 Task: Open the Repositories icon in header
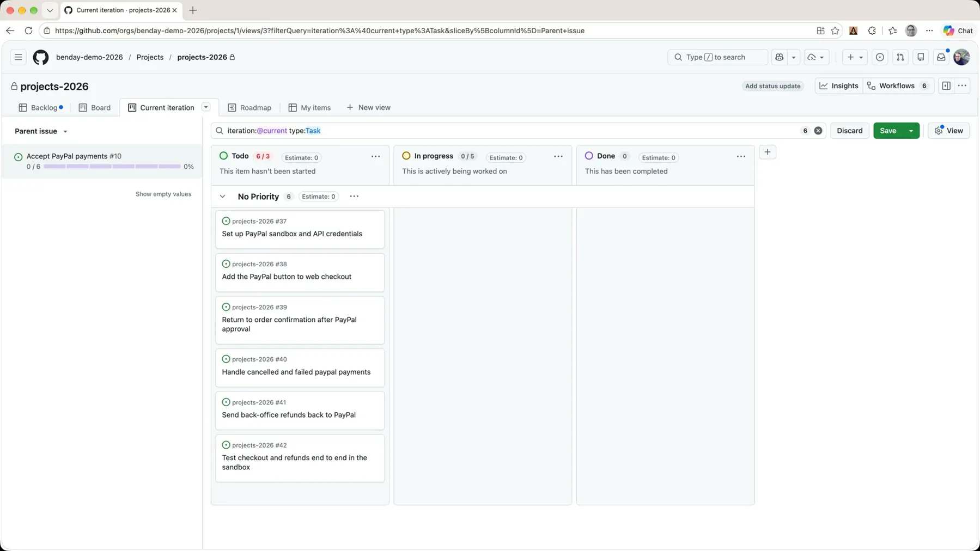coord(921,57)
